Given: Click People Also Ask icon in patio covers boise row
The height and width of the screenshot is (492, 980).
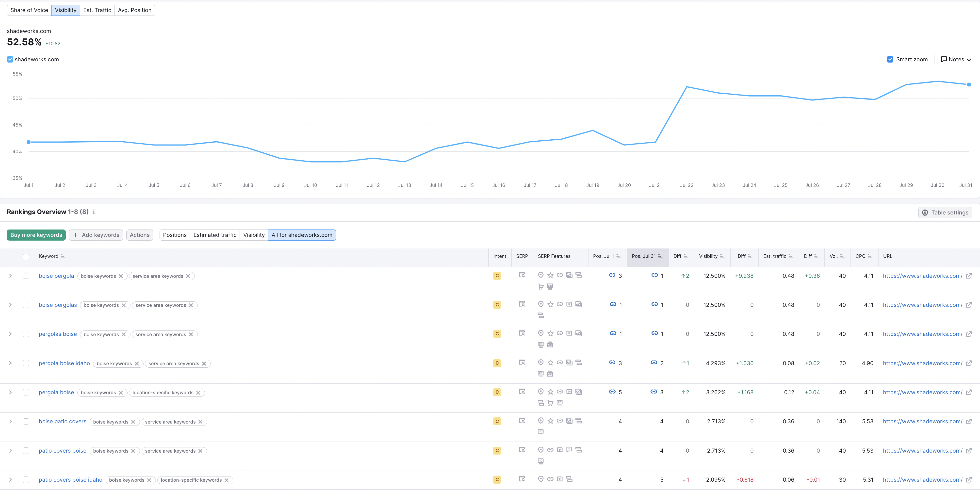Looking at the screenshot, I should point(569,450).
